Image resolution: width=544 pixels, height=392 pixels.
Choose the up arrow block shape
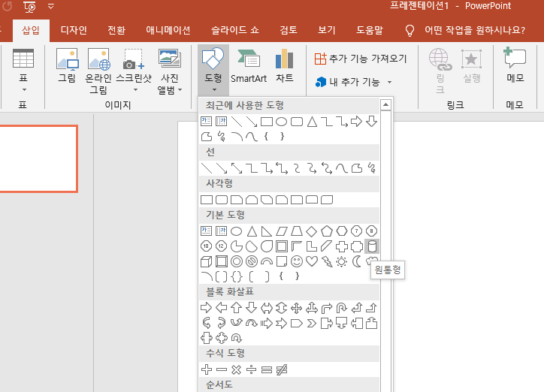pos(237,307)
